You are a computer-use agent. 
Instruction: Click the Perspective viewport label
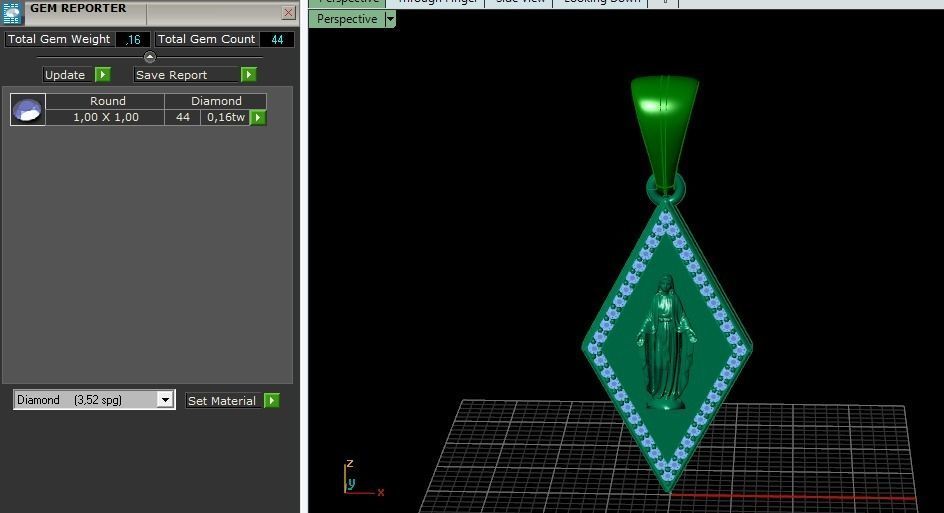[x=347, y=19]
